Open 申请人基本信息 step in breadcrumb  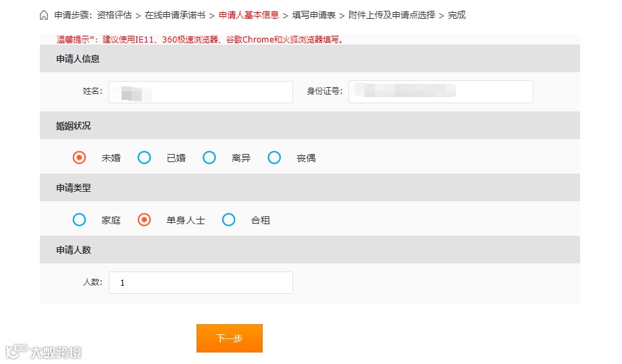pos(249,15)
